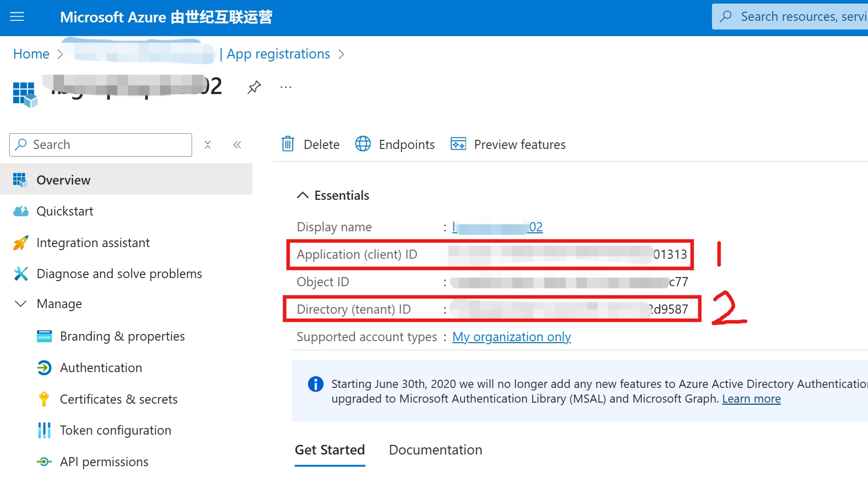Screen dimensions: 868x485
Task: Select Overview in the sidebar
Action: pyautogui.click(x=64, y=180)
